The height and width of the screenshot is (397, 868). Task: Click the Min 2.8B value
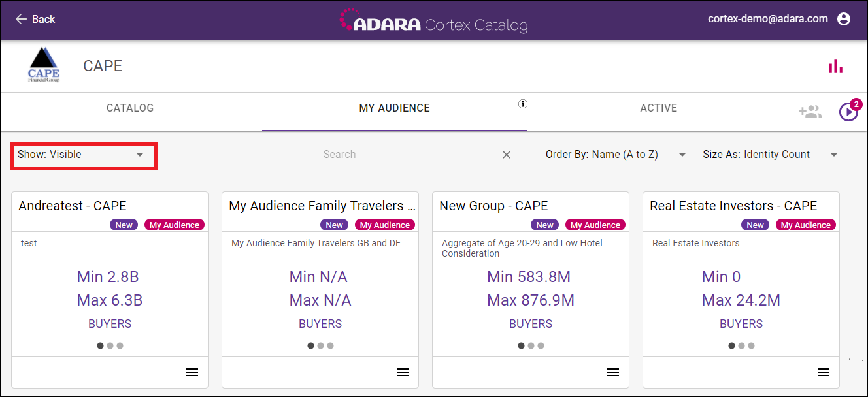click(108, 277)
